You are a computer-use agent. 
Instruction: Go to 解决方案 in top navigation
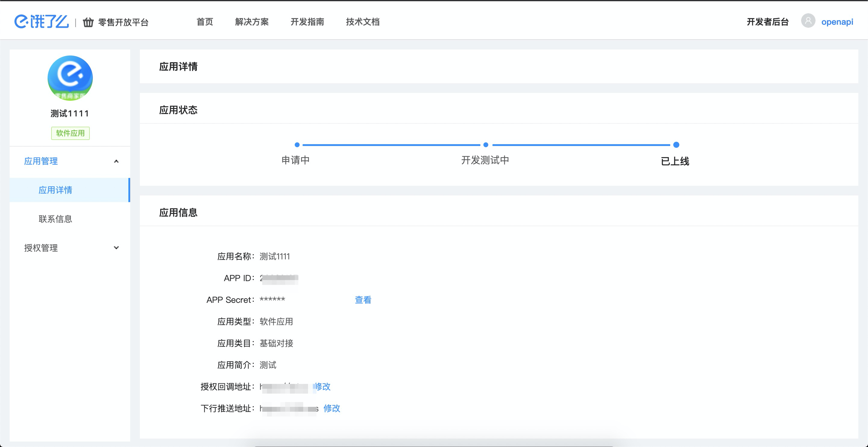252,22
